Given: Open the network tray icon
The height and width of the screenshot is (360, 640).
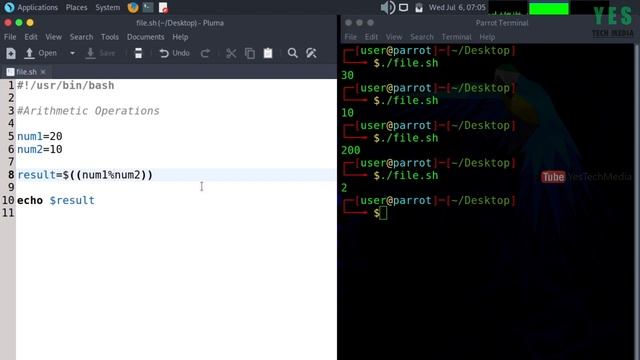Looking at the screenshot, I should pos(419,7).
